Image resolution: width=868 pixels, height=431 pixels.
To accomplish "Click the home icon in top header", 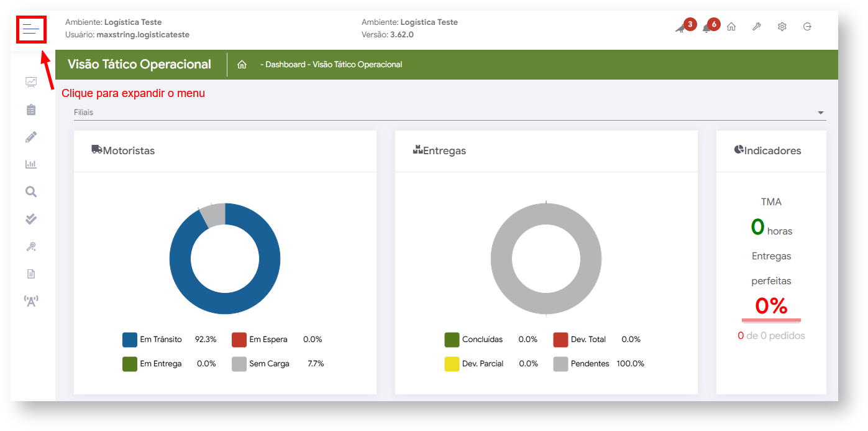I will coord(731,27).
